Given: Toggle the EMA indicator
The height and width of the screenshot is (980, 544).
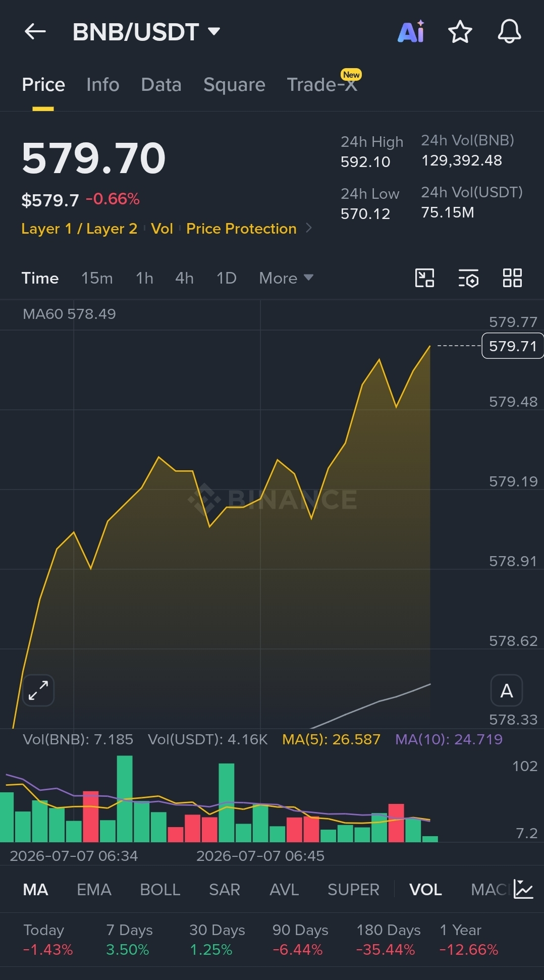Looking at the screenshot, I should [94, 889].
